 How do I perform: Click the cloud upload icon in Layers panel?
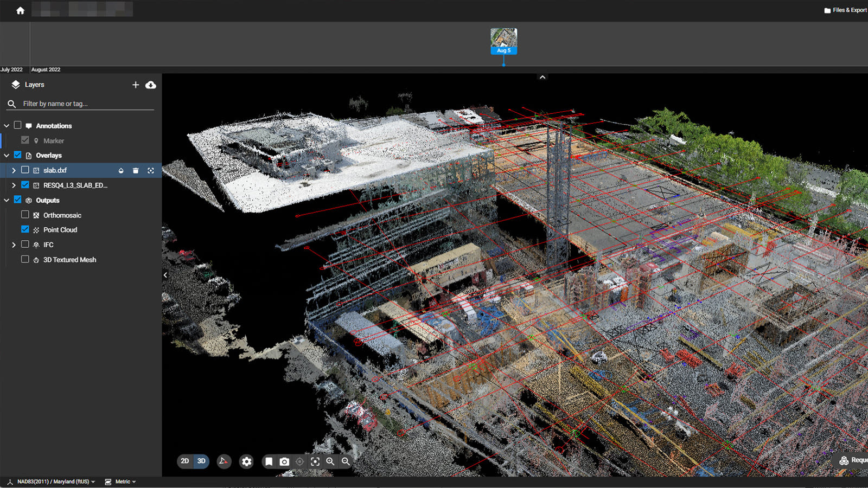tap(151, 85)
